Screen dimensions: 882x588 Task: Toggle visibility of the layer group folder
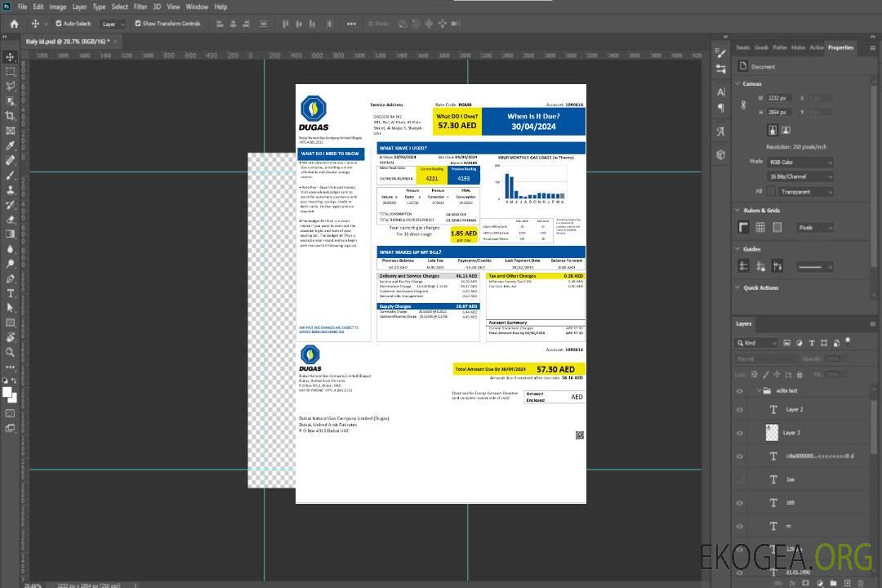(740, 391)
